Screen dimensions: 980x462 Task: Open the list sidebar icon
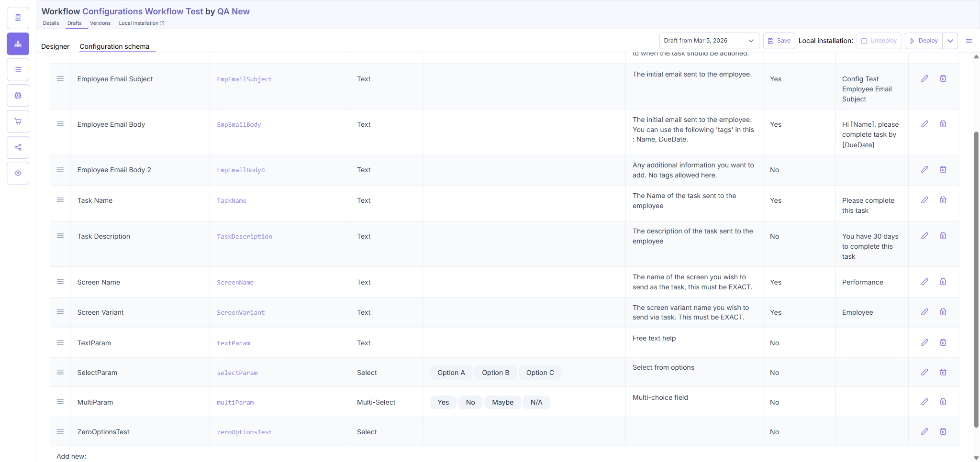(x=18, y=70)
